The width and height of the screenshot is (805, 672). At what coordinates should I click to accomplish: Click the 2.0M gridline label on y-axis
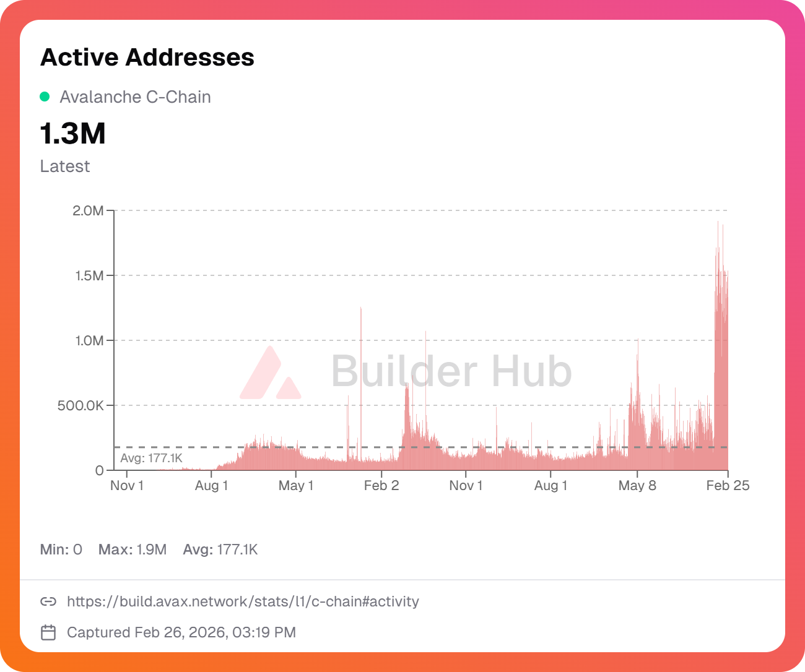click(87, 210)
